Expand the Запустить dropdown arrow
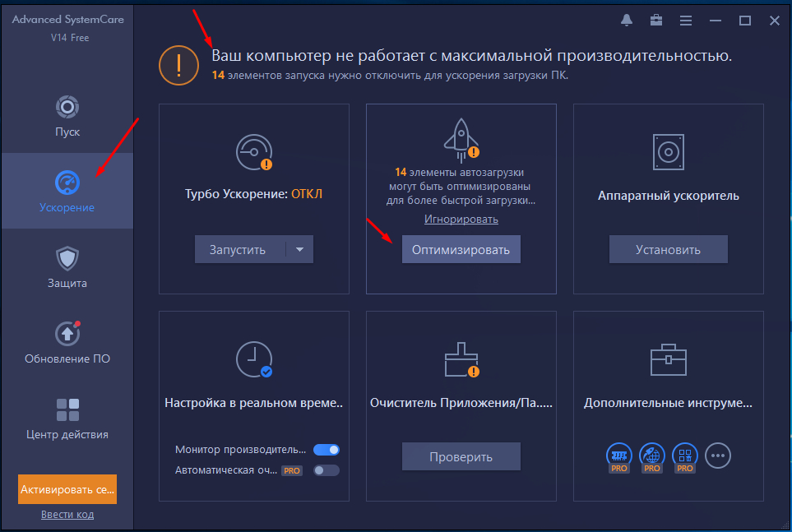Image resolution: width=792 pixels, height=532 pixels. point(299,250)
